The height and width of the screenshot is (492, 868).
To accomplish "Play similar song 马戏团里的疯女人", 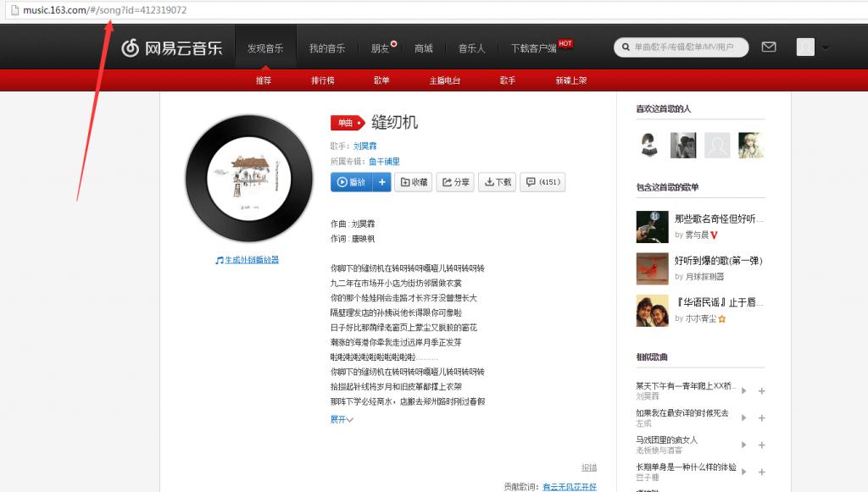I will (744, 445).
